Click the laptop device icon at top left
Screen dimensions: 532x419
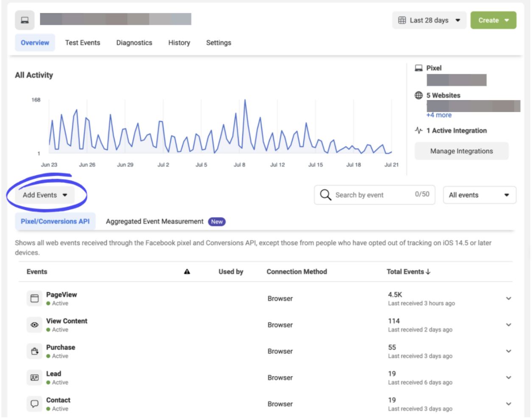[25, 20]
